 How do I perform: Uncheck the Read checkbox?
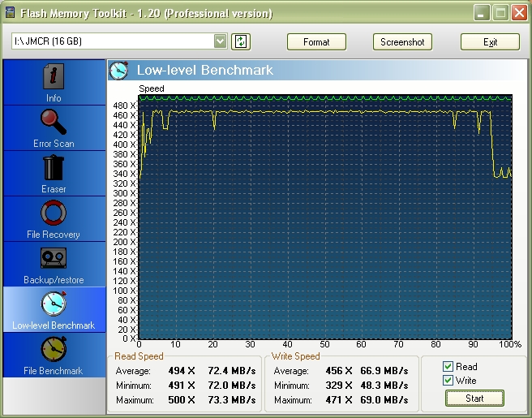pos(448,367)
